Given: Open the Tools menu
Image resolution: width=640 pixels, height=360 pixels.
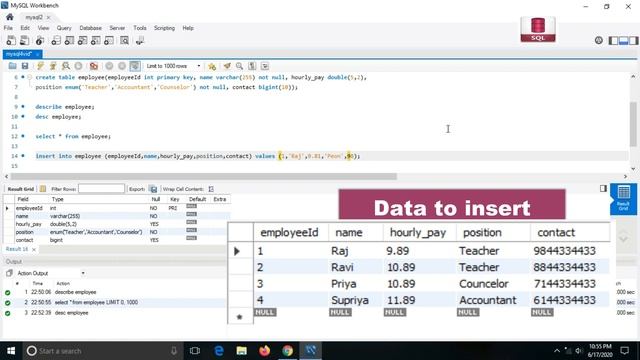Looking at the screenshot, I should (140, 28).
